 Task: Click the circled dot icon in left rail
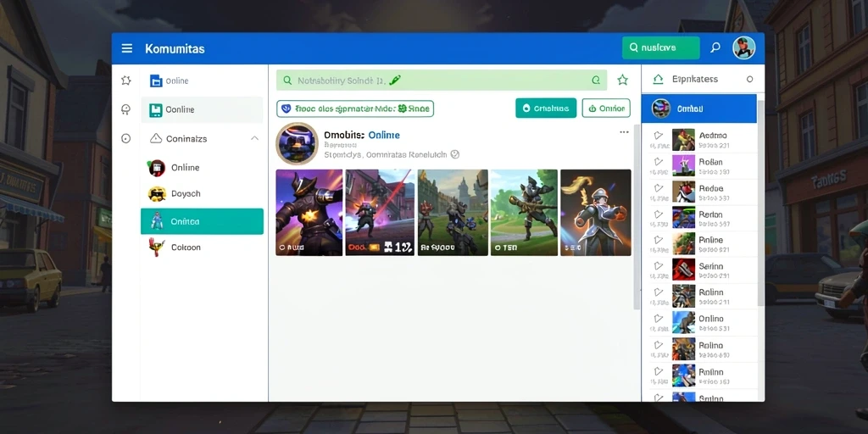tap(125, 138)
